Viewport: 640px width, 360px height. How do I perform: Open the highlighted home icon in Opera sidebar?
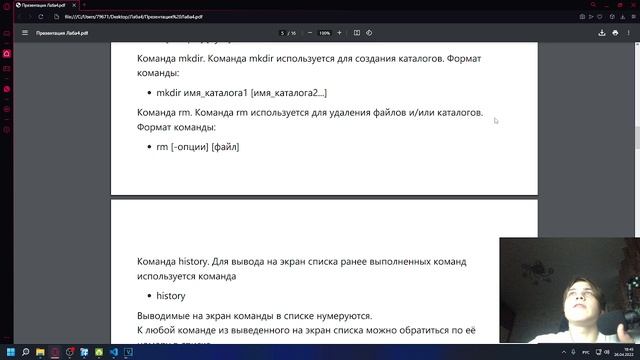7,53
